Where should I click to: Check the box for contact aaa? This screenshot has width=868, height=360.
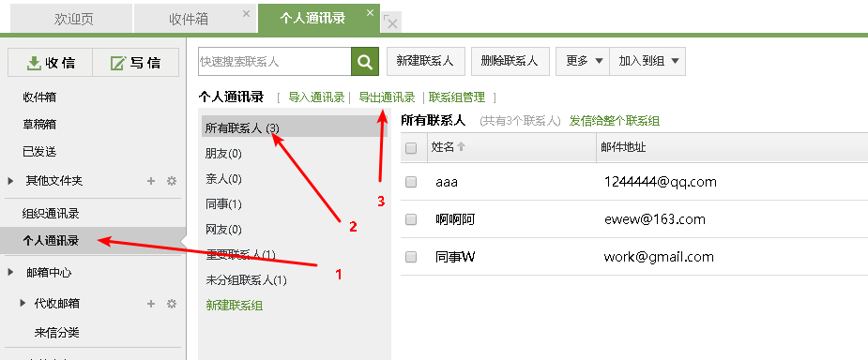(x=411, y=182)
